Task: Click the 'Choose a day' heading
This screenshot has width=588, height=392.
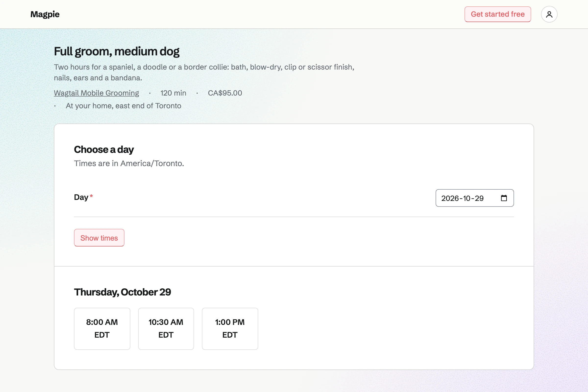Action: pyautogui.click(x=104, y=149)
